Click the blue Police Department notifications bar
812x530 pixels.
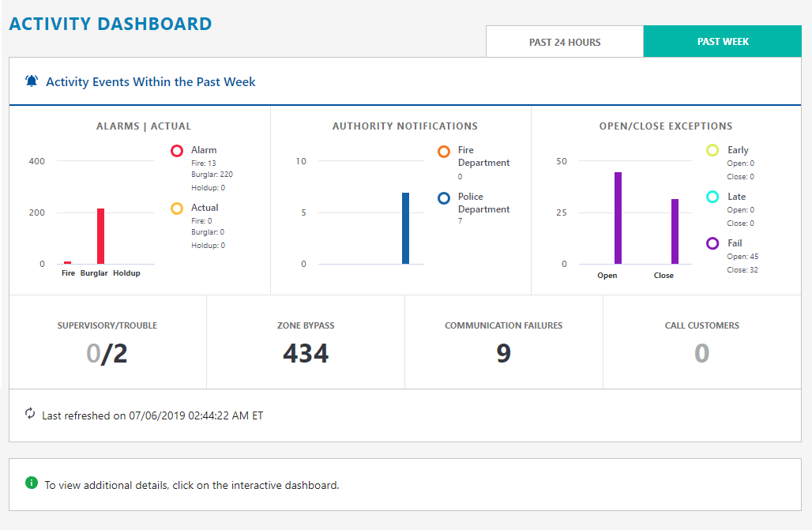(x=405, y=228)
